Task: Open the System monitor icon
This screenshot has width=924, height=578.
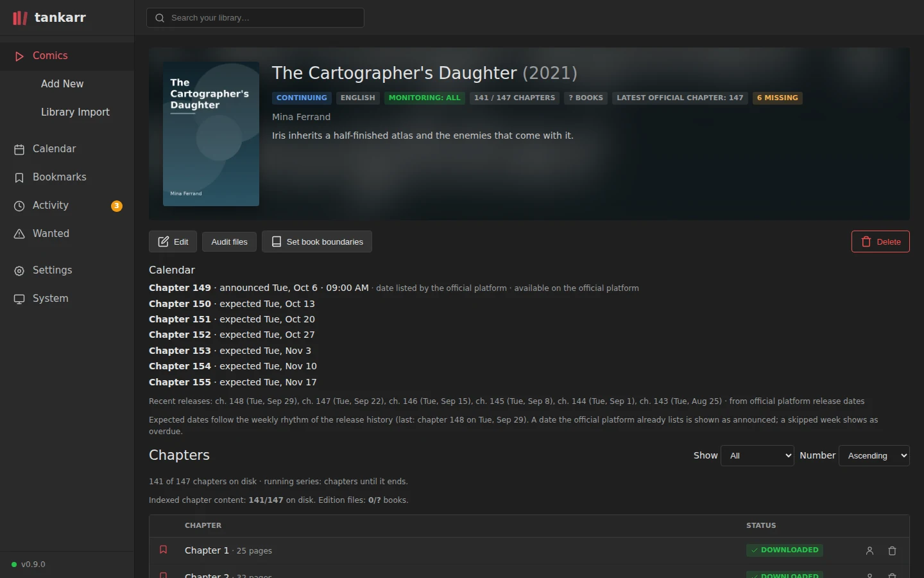Action: [19, 299]
